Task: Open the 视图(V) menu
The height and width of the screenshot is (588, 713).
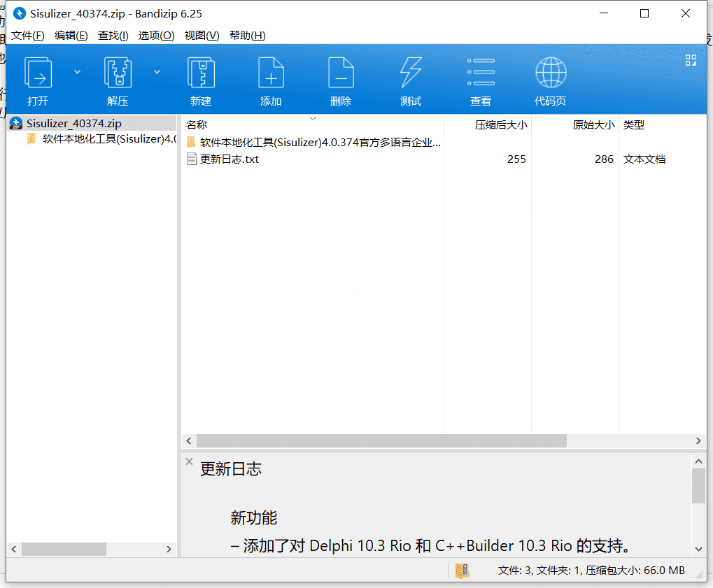Action: click(x=202, y=36)
